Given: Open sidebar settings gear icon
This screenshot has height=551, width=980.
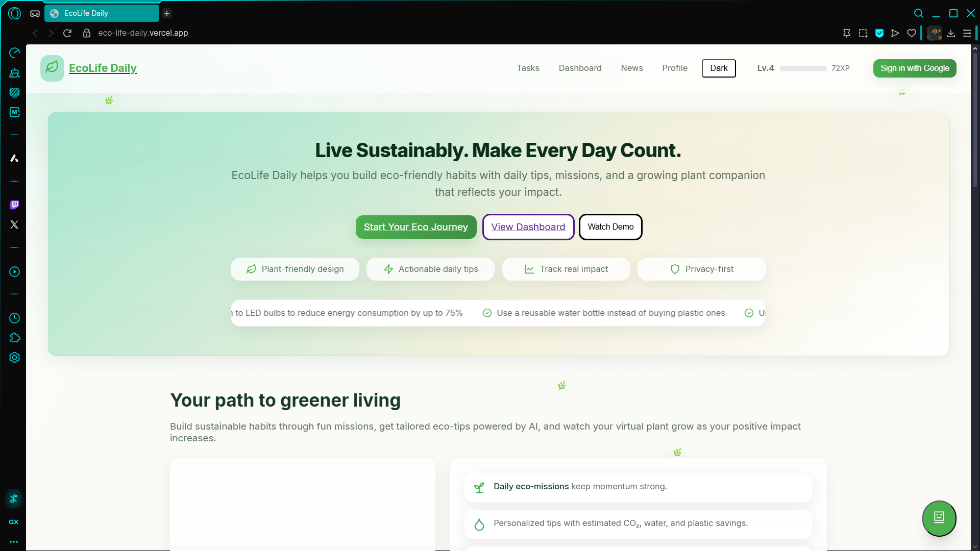Looking at the screenshot, I should (x=14, y=358).
